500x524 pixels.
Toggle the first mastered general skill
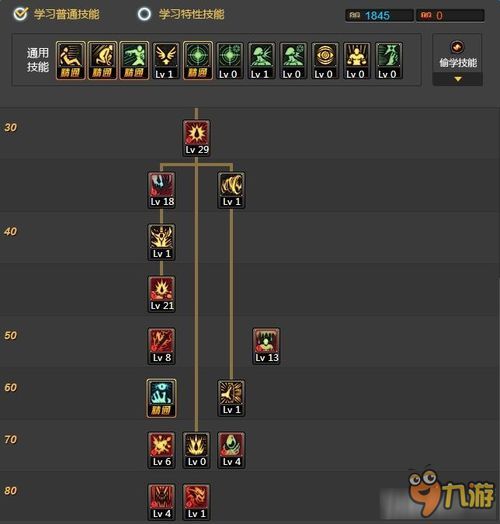coord(71,60)
